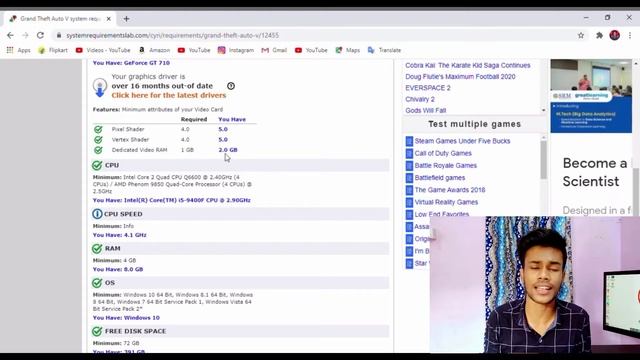Open the Great Learning ad image
Screen dimensions: 640x360
tap(591, 96)
